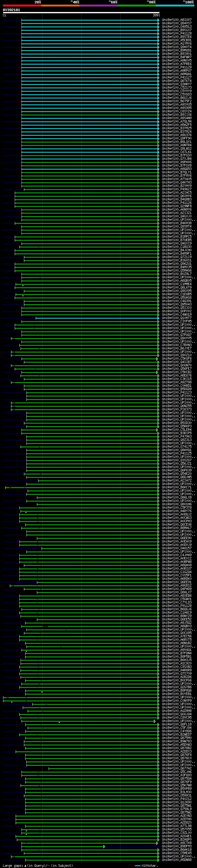Select the UniRef100_Q95043 label
Screen dimensions: 197x868
tap(177, 304)
